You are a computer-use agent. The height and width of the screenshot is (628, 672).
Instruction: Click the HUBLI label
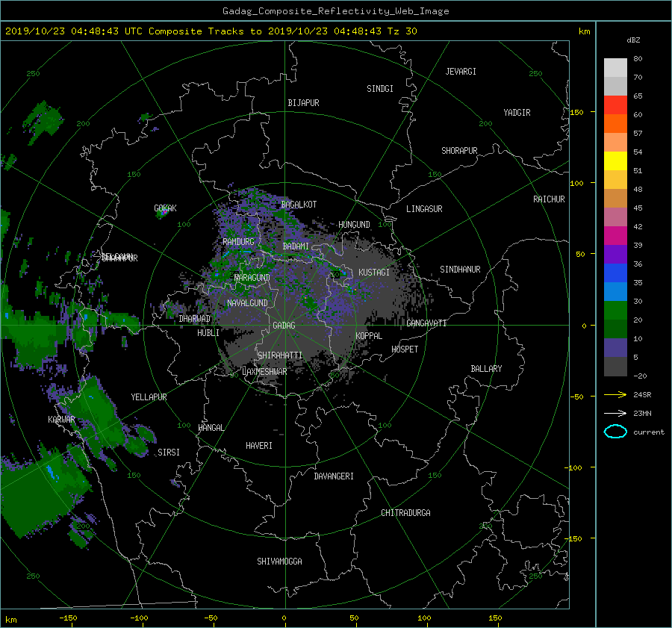tap(208, 333)
